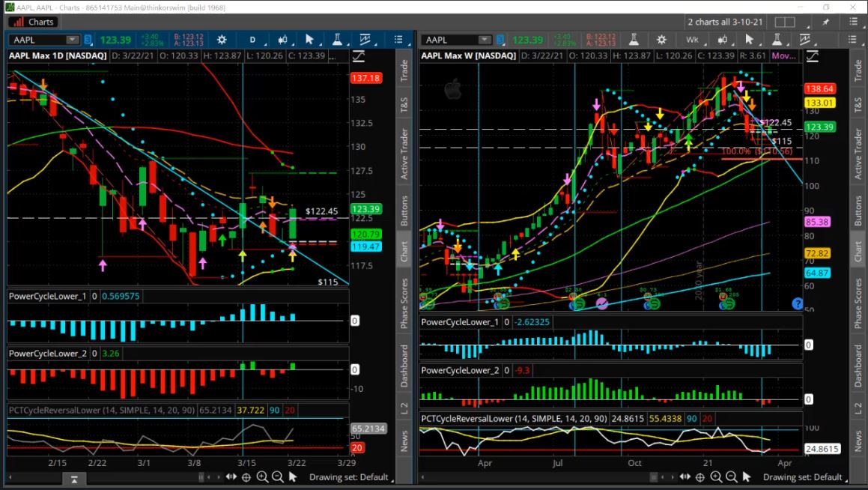The width and height of the screenshot is (868, 490).
Task: Open the Active Trader side tab of the right chart
Action: [858, 154]
